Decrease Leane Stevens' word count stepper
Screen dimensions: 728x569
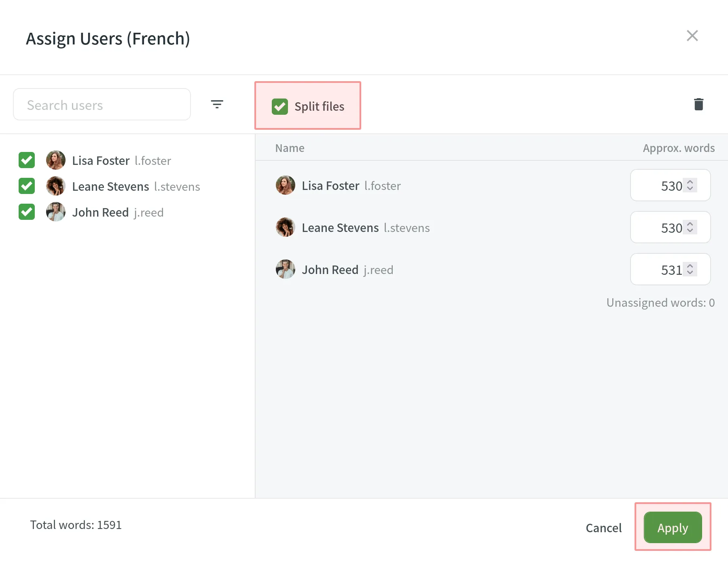(690, 231)
